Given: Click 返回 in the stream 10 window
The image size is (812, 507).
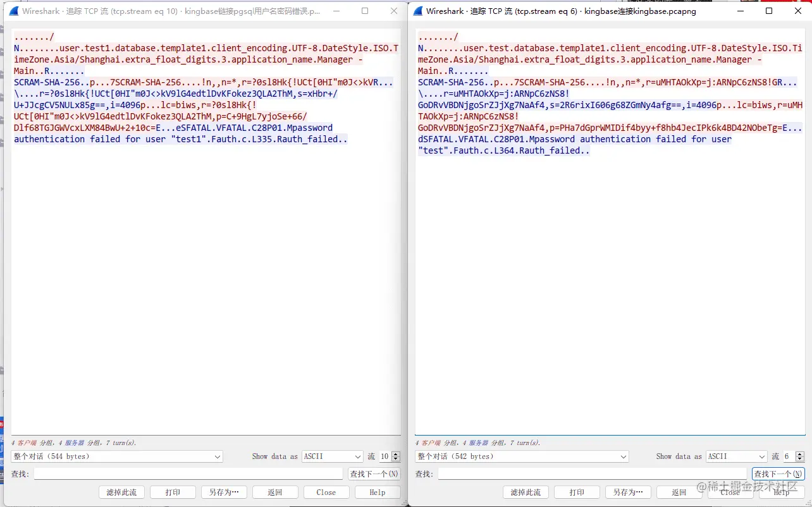Looking at the screenshot, I should [x=276, y=492].
